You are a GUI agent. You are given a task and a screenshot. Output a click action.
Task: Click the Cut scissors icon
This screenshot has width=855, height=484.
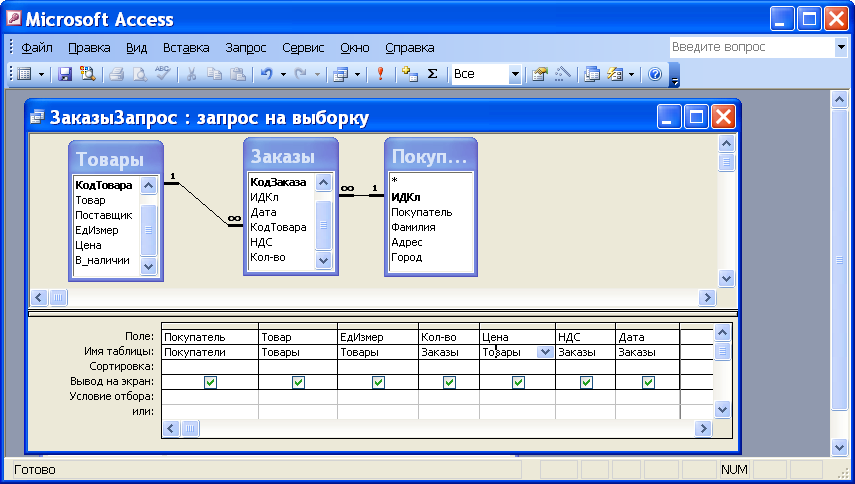191,74
